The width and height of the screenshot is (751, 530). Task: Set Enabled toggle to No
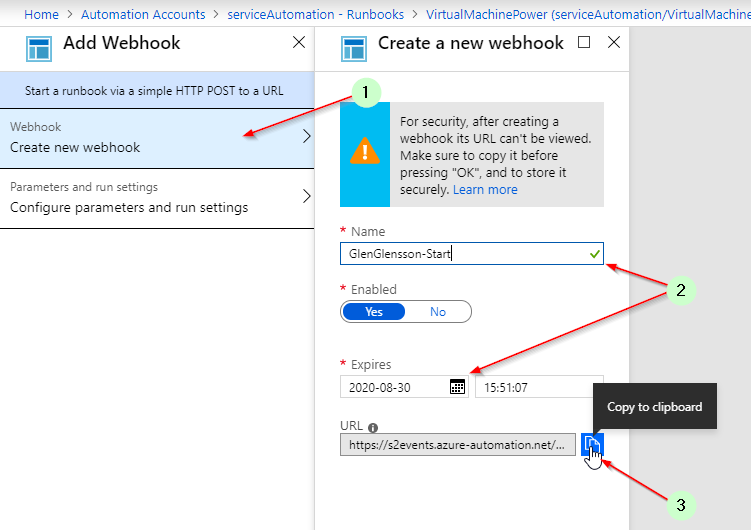point(438,312)
